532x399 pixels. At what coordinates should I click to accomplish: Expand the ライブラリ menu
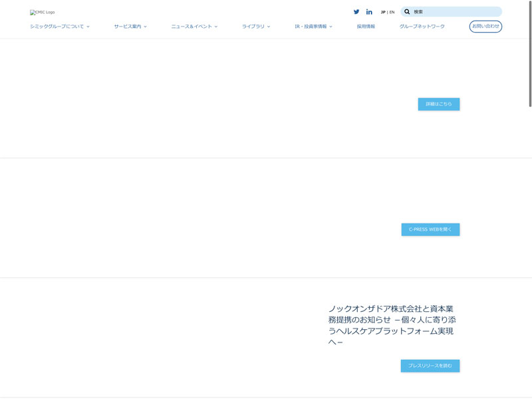coord(255,27)
